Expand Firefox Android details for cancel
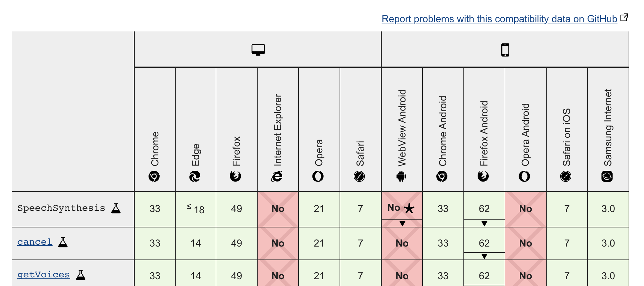Image resolution: width=644 pixels, height=286 pixels. point(484,256)
